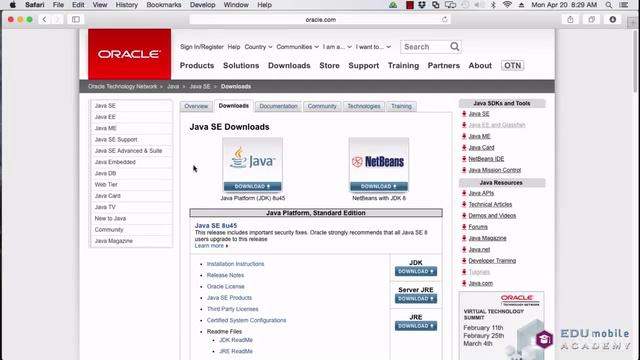The width and height of the screenshot is (640, 360).
Task: Open the Safari share button
Action: pyautogui.click(x=570, y=19)
